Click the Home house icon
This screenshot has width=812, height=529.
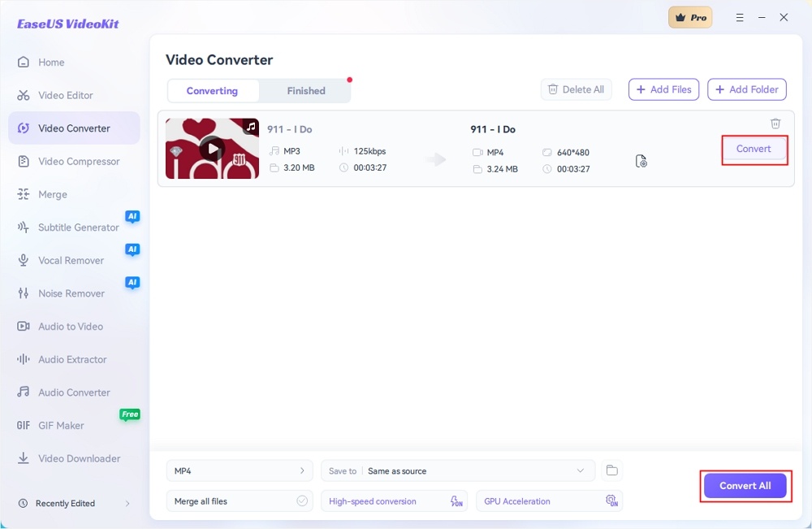24,63
